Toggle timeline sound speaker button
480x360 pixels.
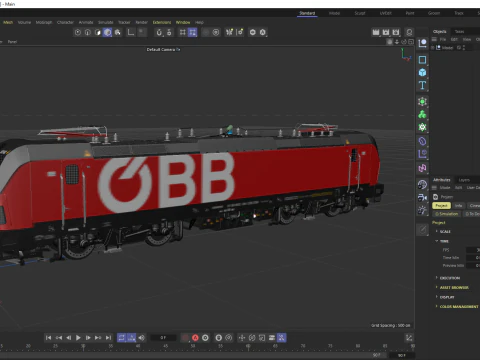tap(142, 338)
